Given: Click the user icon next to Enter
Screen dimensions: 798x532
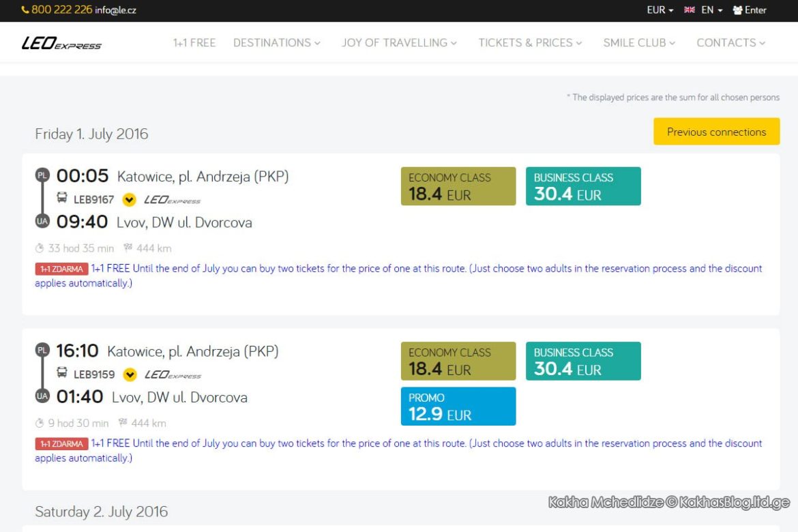Looking at the screenshot, I should pyautogui.click(x=737, y=10).
